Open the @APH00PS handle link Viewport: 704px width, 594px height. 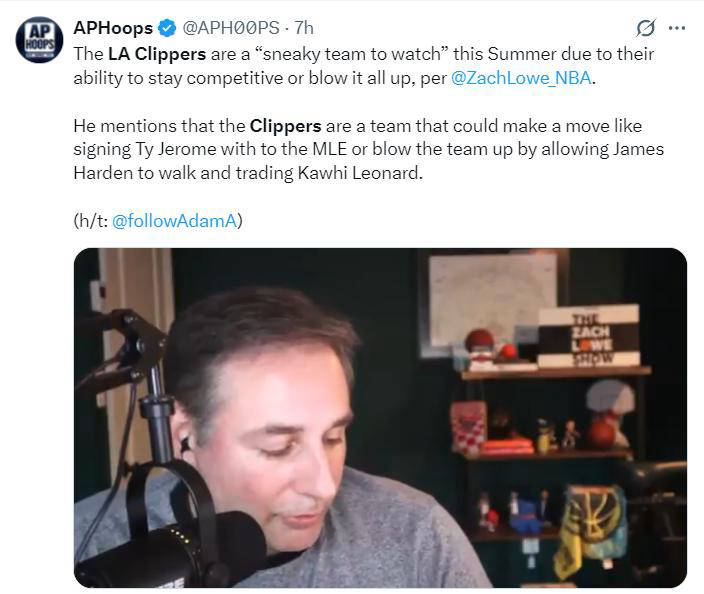coord(231,28)
